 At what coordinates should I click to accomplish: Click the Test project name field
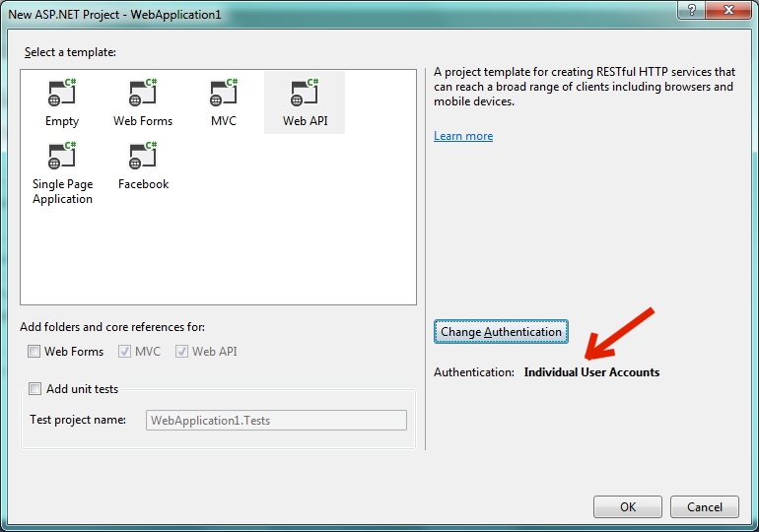coord(276,421)
